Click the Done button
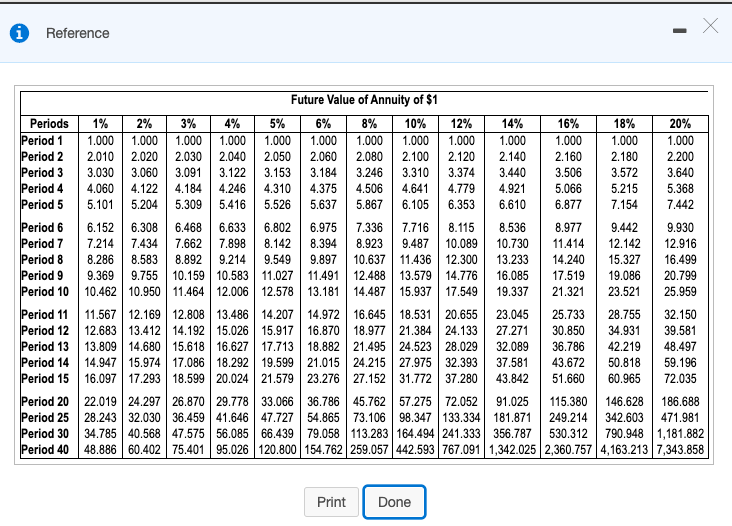This screenshot has height=526, width=732. (x=394, y=502)
